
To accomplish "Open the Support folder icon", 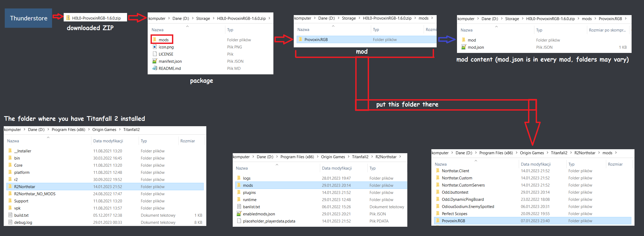I will pos(10,201).
